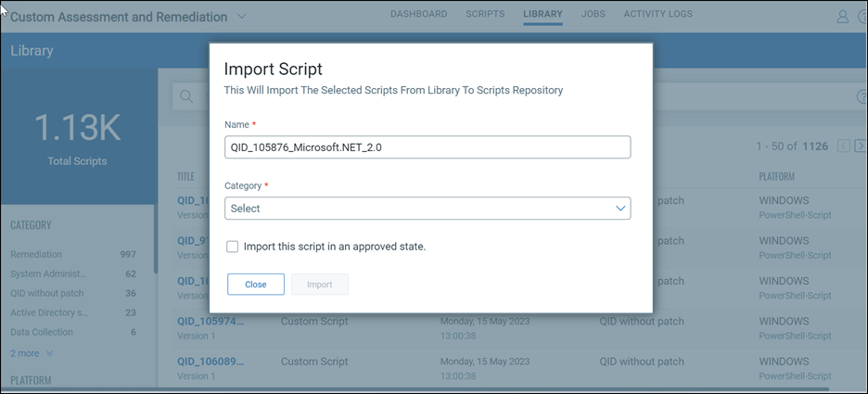Click the sidebar vertical scrollbar

tap(156, 239)
